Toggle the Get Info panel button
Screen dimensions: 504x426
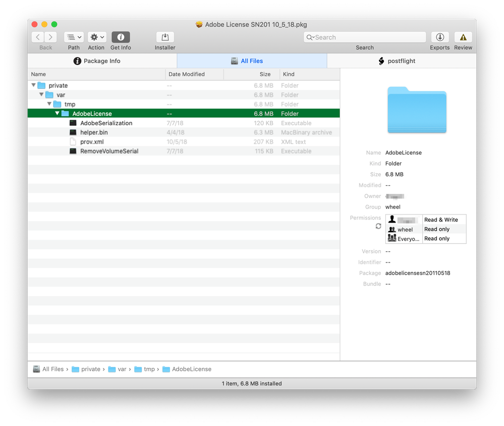121,37
